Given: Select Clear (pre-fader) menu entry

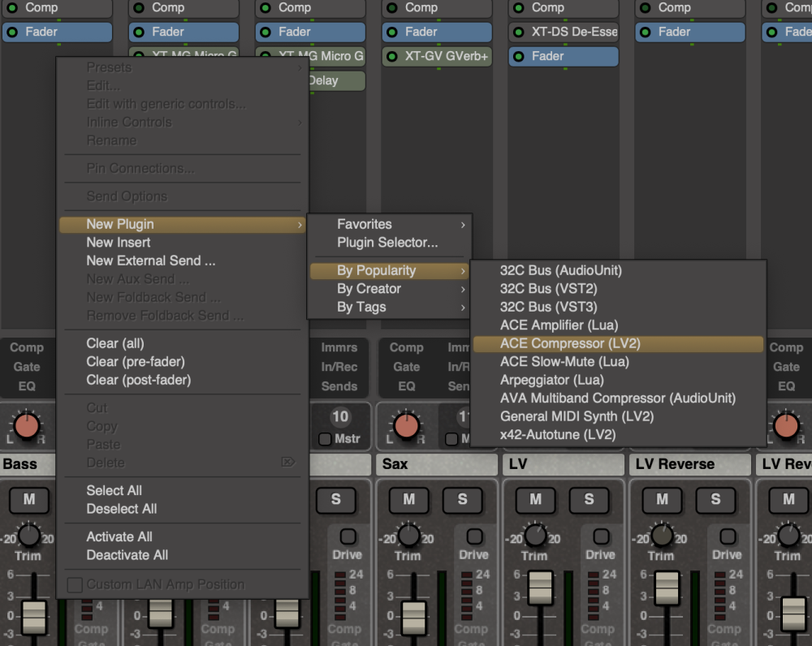Looking at the screenshot, I should tap(182, 361).
